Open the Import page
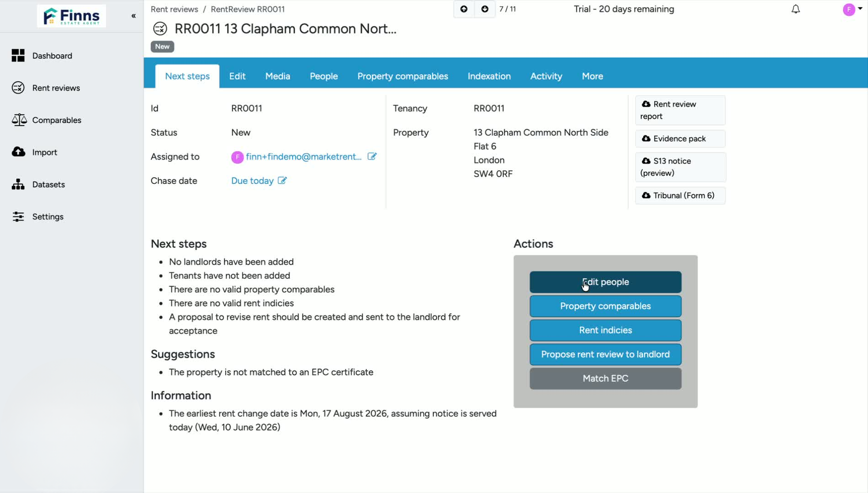This screenshot has height=493, width=868. coord(45,152)
